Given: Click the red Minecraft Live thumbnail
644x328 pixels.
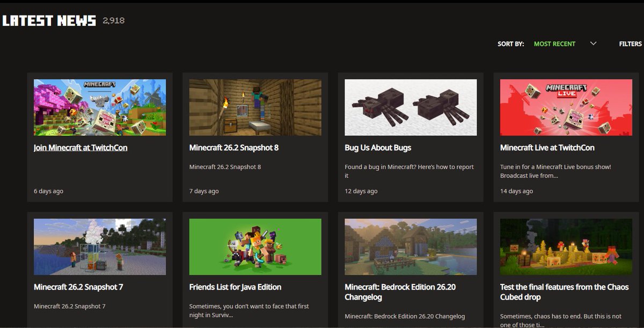Looking at the screenshot, I should click(566, 107).
